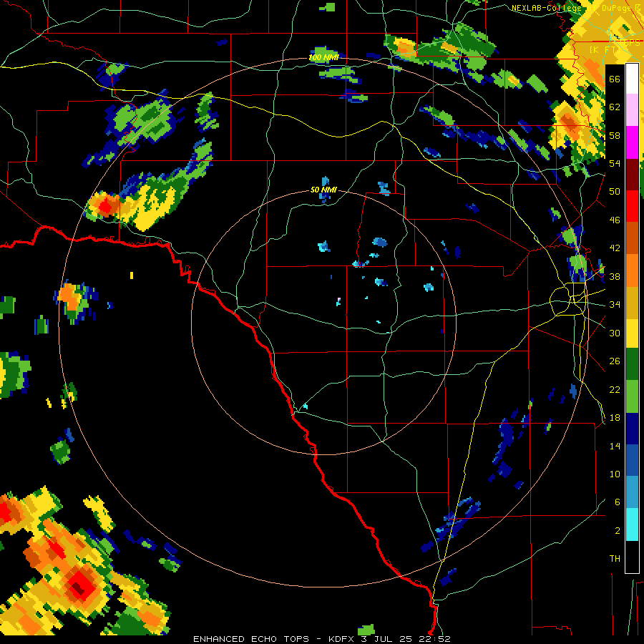Click the magenta legend swatch
This screenshot has width=644, height=644.
[x=632, y=142]
